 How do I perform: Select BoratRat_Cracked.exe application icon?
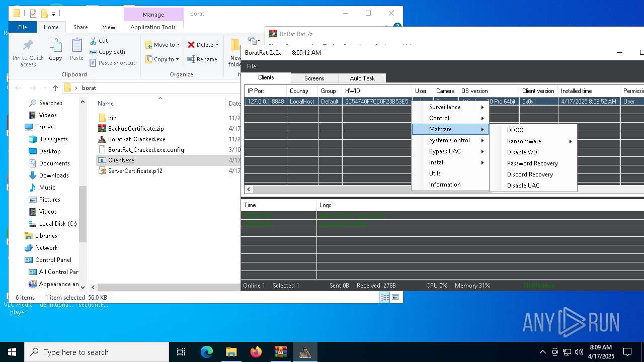[102, 139]
